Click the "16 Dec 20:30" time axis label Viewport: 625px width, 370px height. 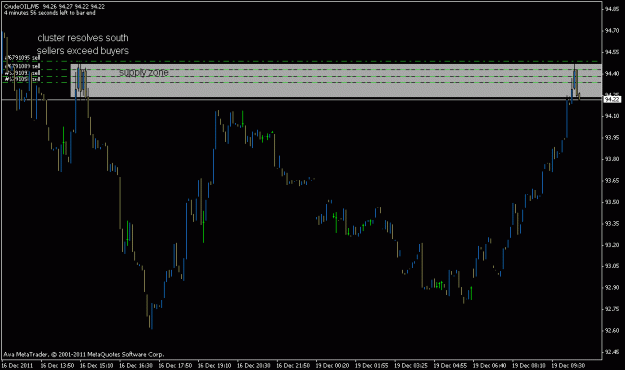coord(254,365)
